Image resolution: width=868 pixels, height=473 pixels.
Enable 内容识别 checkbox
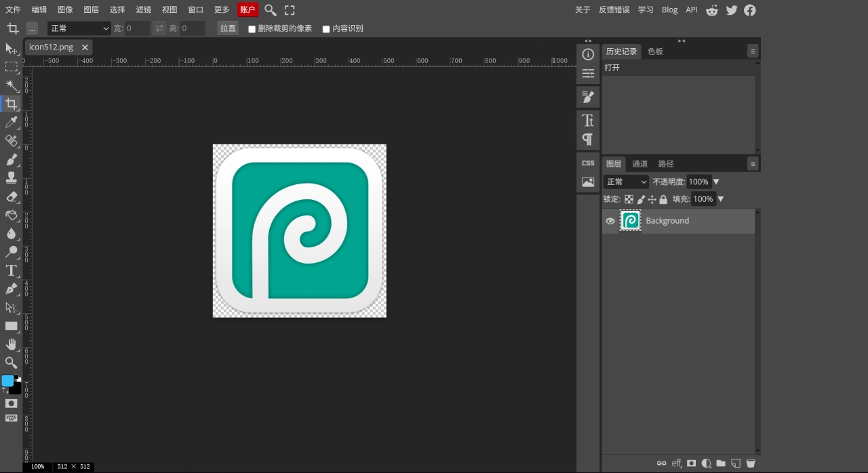pos(326,29)
